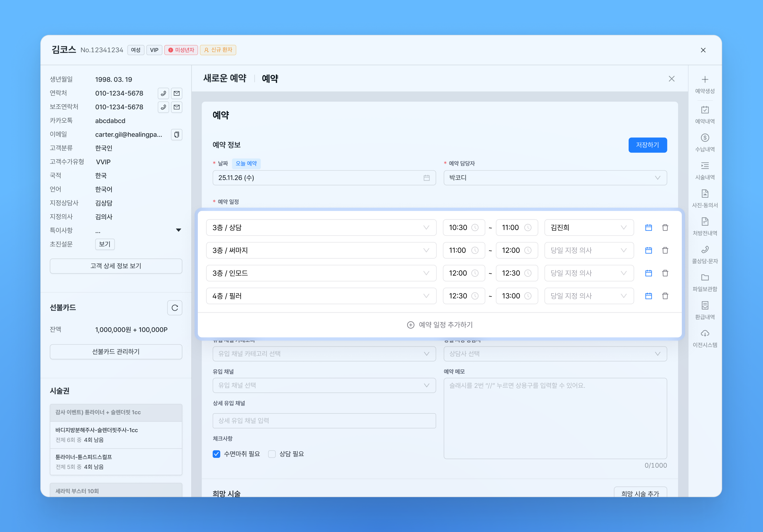Delete the 3층 / 써마지 schedule row

[x=665, y=250]
